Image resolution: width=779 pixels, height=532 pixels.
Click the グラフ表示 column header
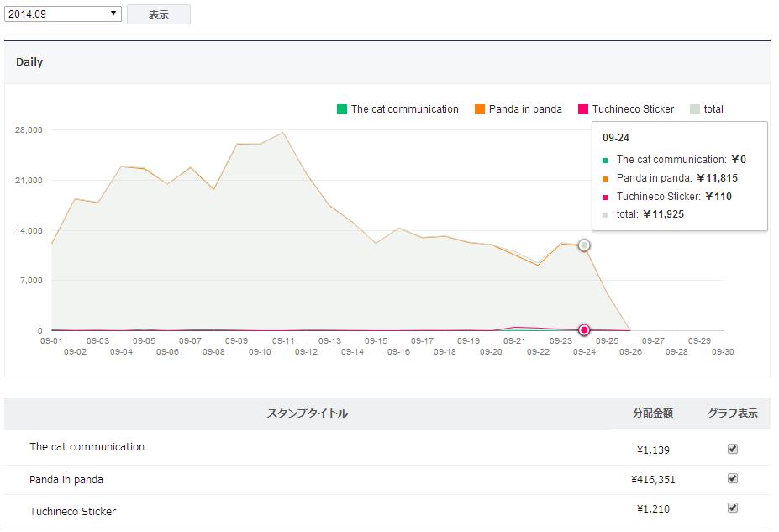pyautogui.click(x=732, y=413)
